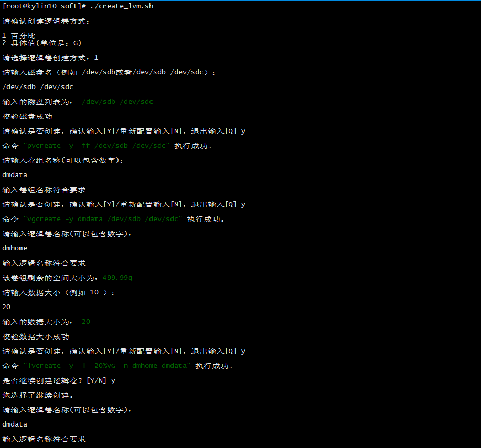Viewport: 481px width, 448px height.
Task: Click the option line '2 具体值(单位是: G)'
Action: click(x=42, y=43)
